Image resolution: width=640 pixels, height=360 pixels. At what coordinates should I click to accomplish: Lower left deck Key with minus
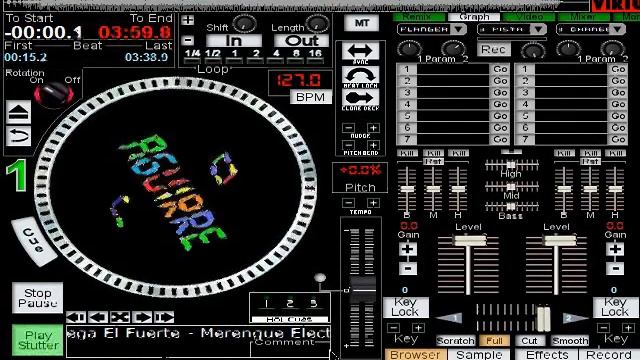pos(393,328)
